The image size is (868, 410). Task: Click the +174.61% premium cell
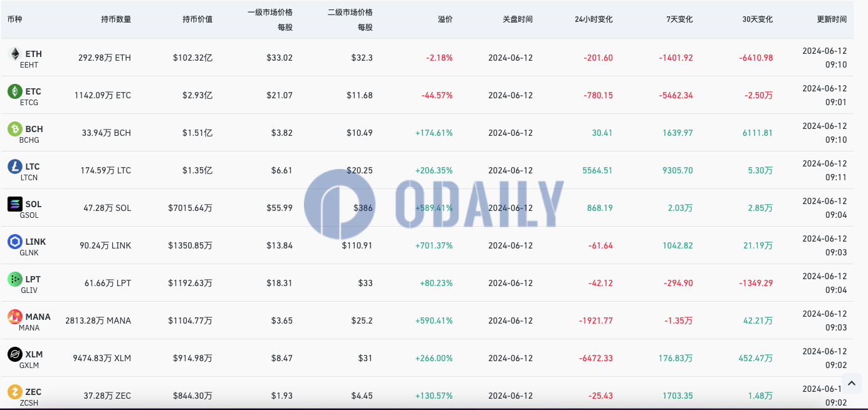tap(434, 133)
